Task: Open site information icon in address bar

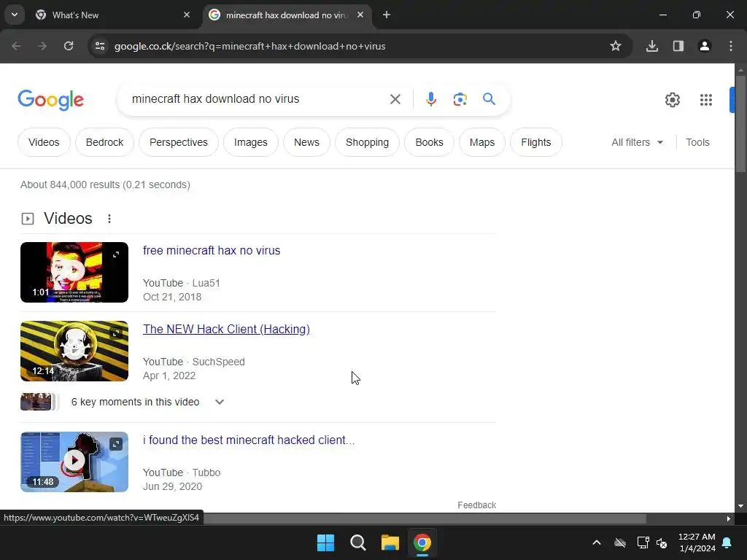Action: pyautogui.click(x=100, y=46)
